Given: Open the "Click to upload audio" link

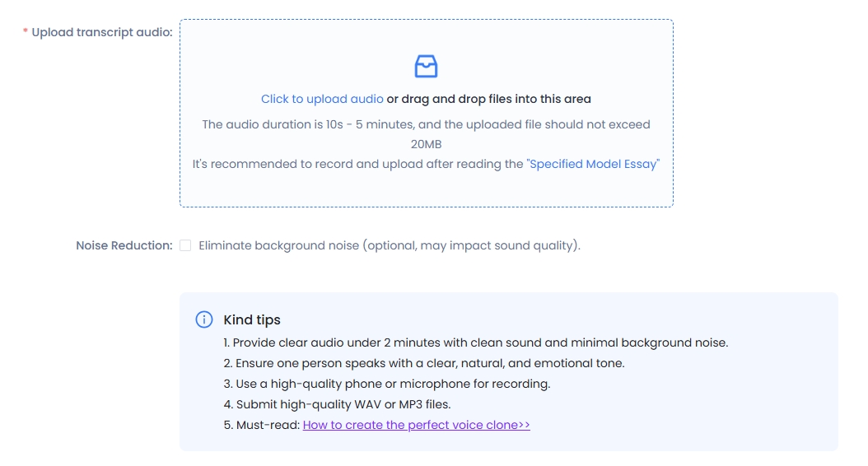Looking at the screenshot, I should pos(322,99).
